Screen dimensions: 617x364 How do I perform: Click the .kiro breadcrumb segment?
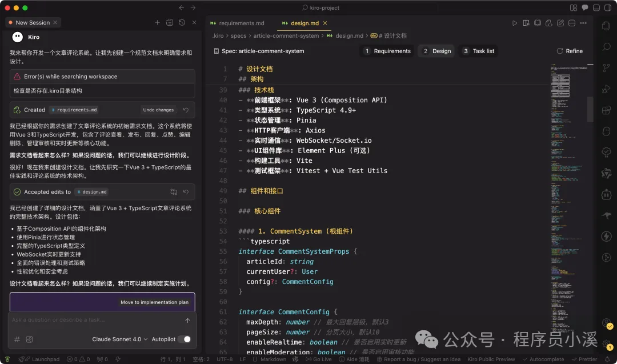coord(218,36)
